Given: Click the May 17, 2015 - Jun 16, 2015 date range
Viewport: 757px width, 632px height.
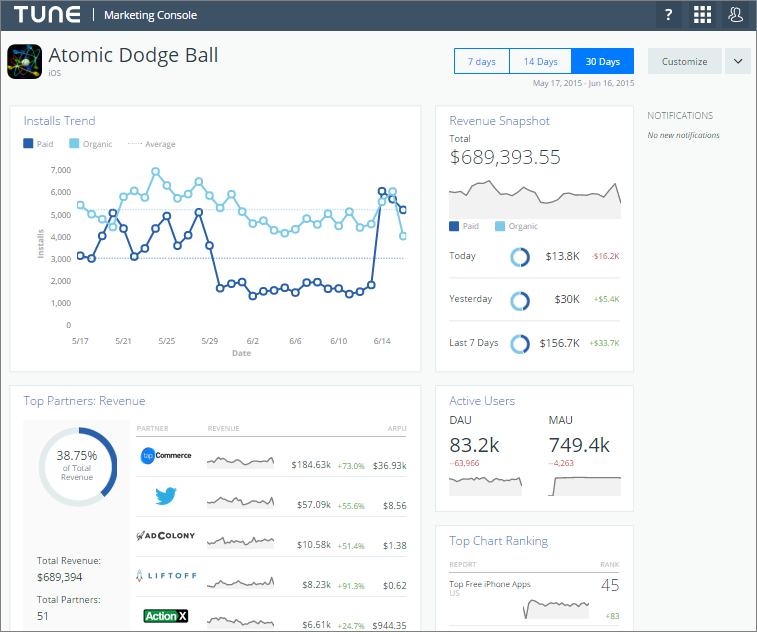Looking at the screenshot, I should (583, 83).
